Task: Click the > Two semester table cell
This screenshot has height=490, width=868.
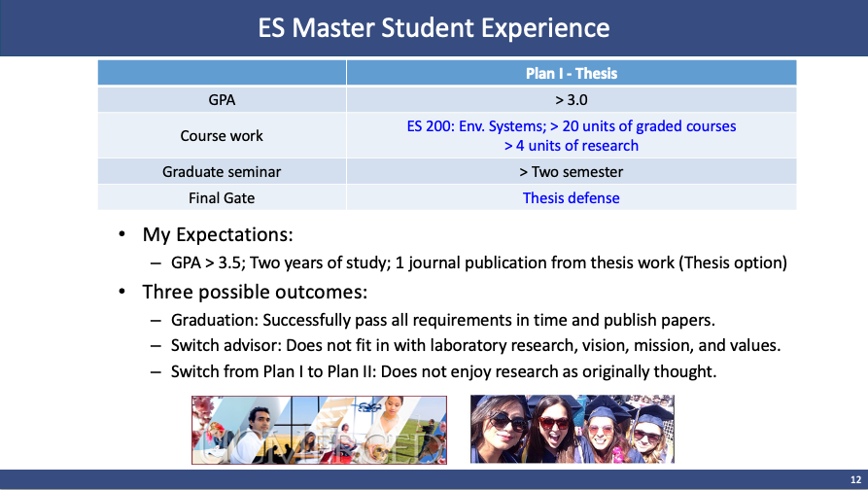Action: click(571, 172)
